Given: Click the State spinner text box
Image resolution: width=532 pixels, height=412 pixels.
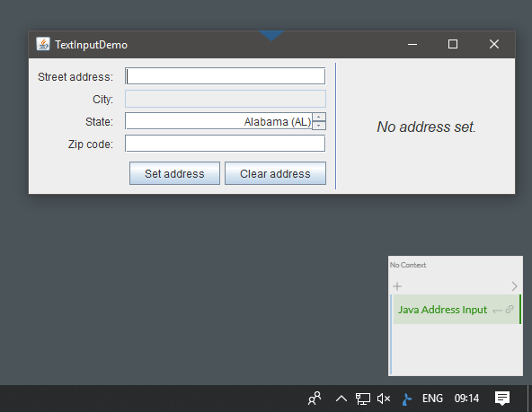Looking at the screenshot, I should (218, 121).
